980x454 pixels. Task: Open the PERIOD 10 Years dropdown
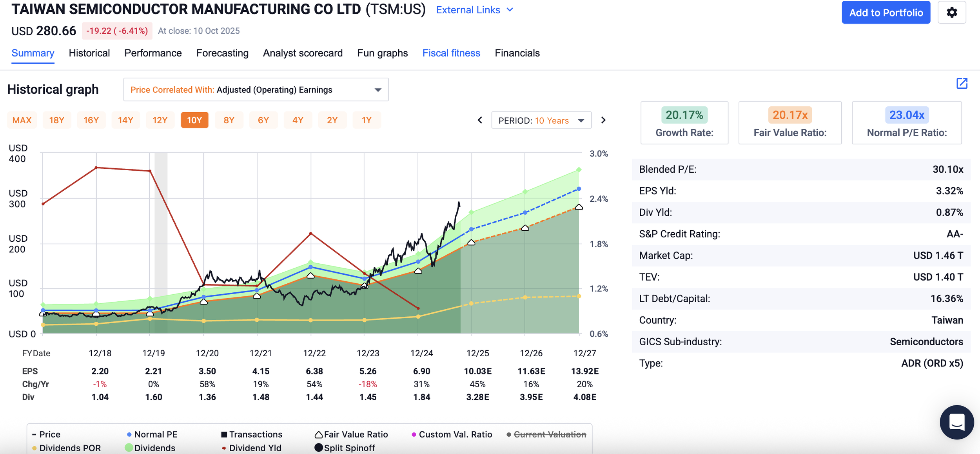click(541, 120)
